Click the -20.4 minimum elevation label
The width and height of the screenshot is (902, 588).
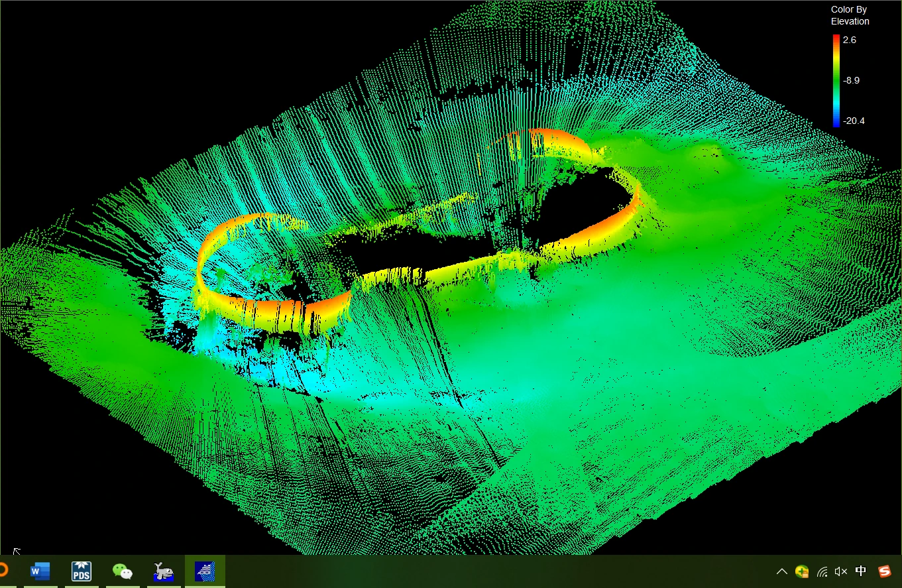(854, 121)
